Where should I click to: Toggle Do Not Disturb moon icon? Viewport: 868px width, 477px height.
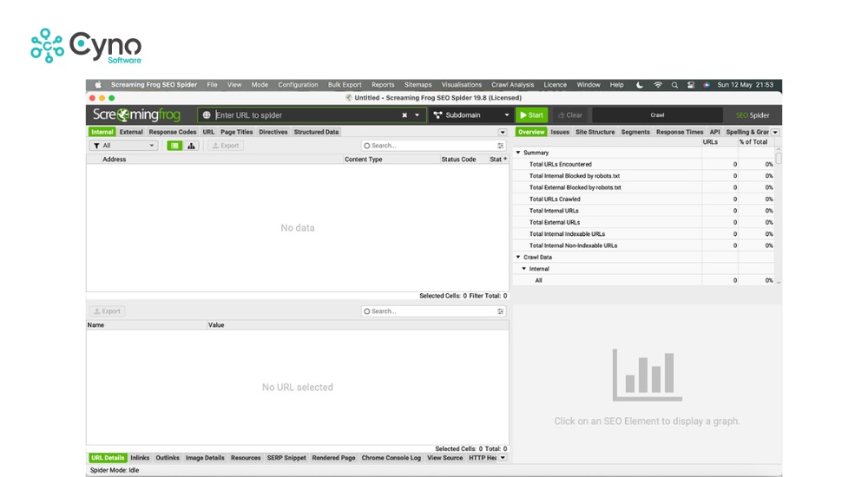pos(640,85)
